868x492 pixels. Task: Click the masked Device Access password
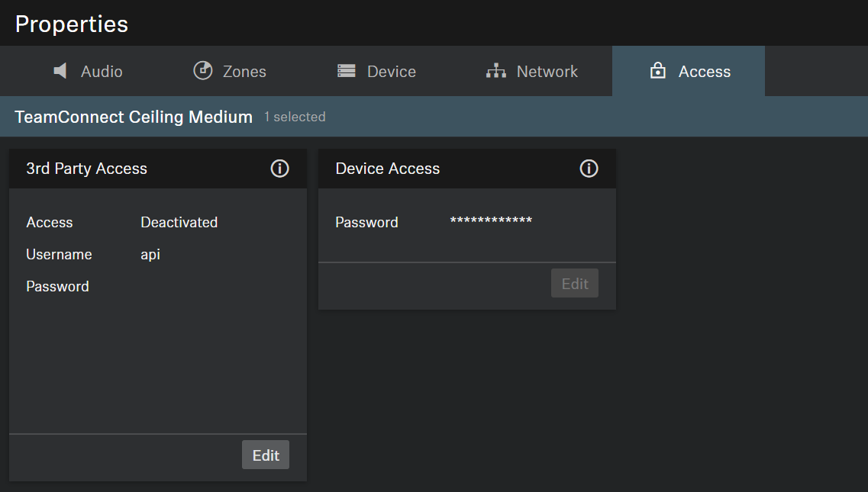click(491, 222)
